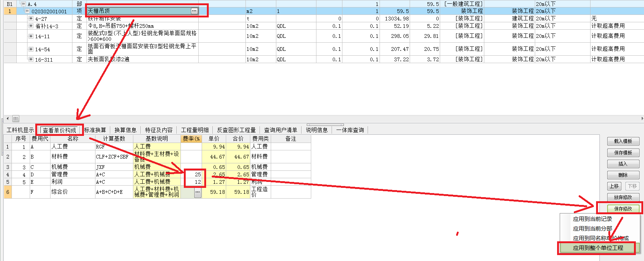This screenshot has height=261, width=644.
Task: Click description 纸面石膏板天棚面层安装 in row 14-54
Action: point(142,49)
